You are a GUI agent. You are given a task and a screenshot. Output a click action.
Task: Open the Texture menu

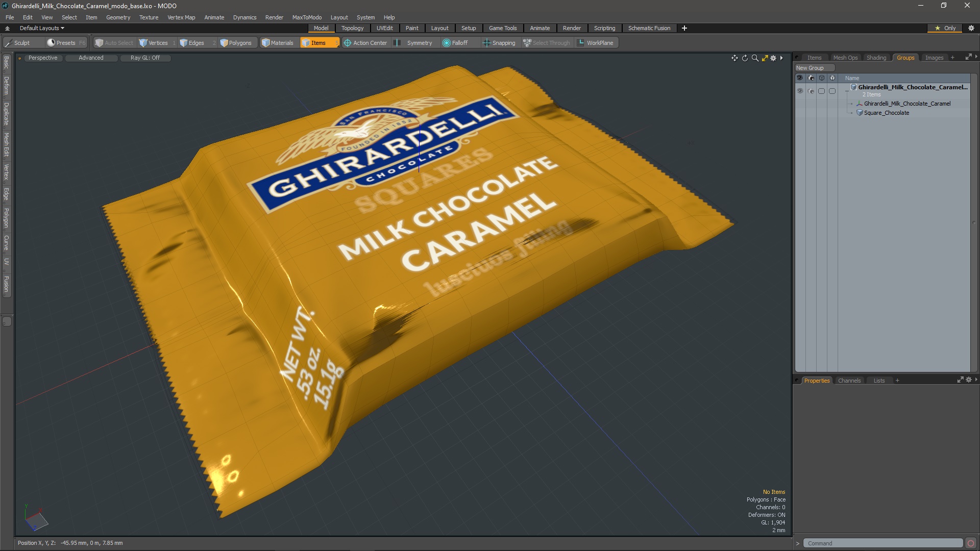[149, 17]
